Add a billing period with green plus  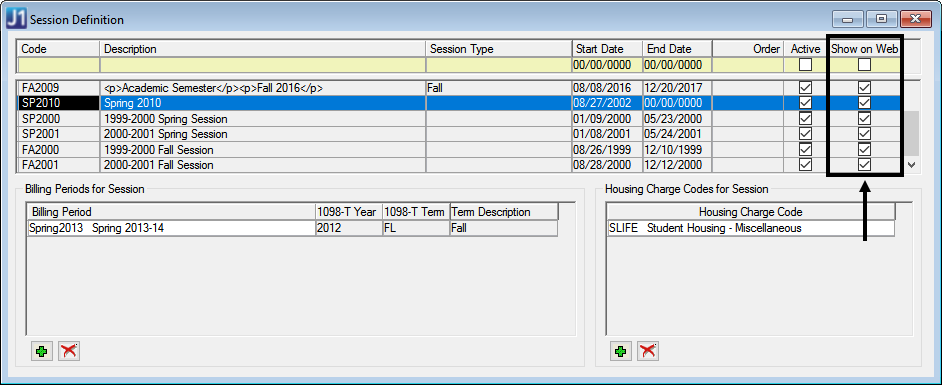(x=41, y=352)
